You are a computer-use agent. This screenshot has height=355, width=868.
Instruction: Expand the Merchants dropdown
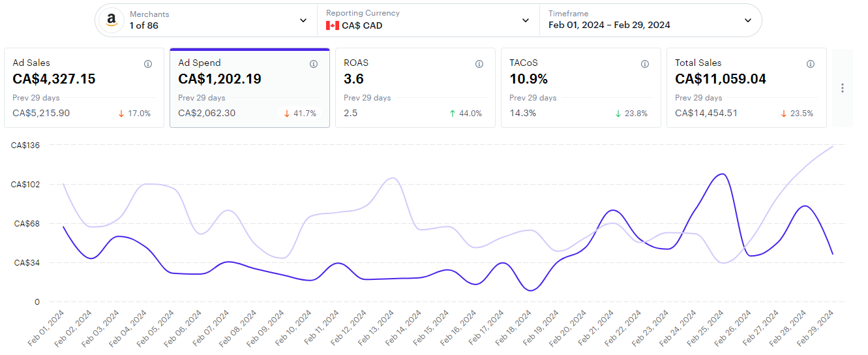pos(303,20)
